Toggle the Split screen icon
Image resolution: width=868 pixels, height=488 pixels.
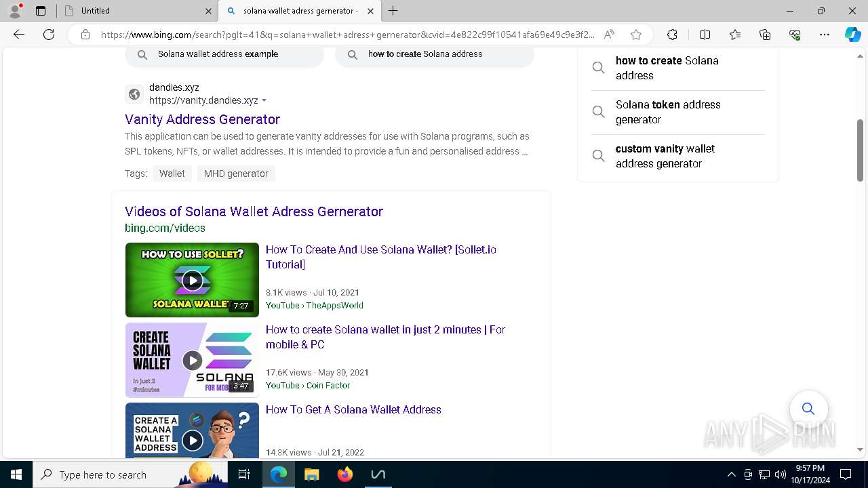click(x=705, y=35)
